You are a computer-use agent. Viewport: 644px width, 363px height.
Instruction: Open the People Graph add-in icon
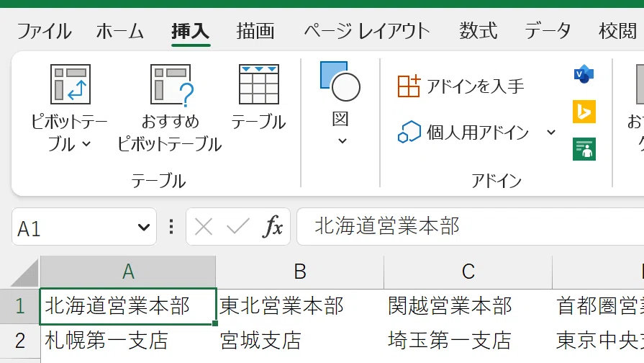click(x=584, y=149)
